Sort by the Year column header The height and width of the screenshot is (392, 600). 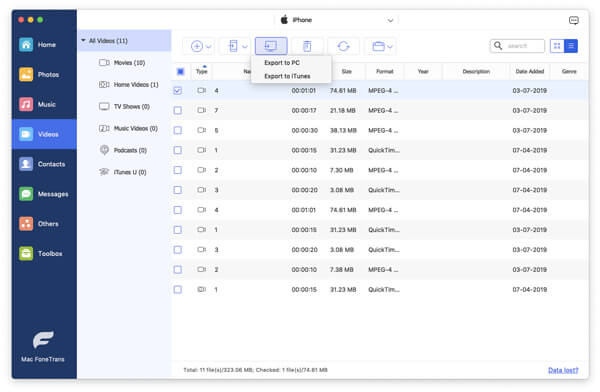point(423,72)
